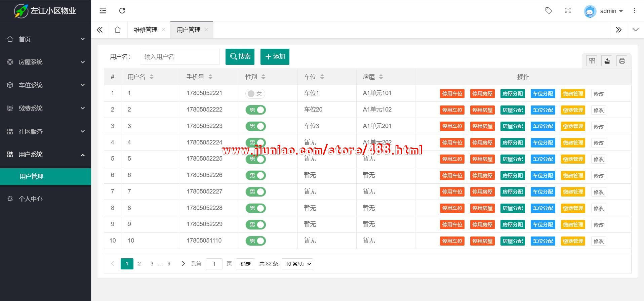
Task: Enter fullscreen using the expand icon
Action: click(568, 11)
